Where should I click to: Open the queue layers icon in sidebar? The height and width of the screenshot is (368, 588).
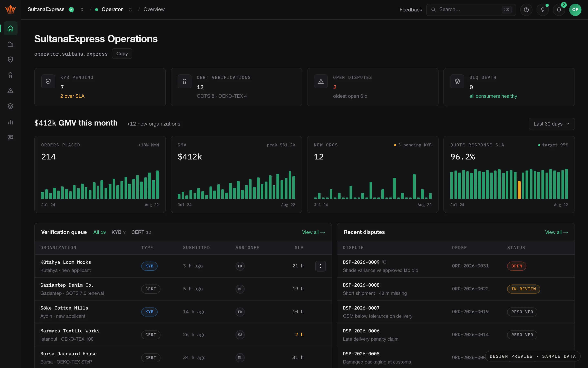(x=10, y=106)
